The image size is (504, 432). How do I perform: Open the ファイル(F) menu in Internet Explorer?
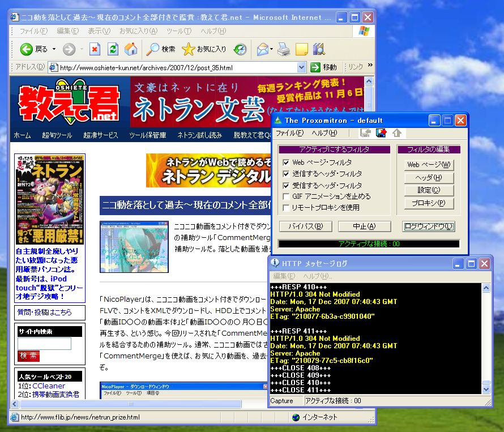tap(33, 31)
